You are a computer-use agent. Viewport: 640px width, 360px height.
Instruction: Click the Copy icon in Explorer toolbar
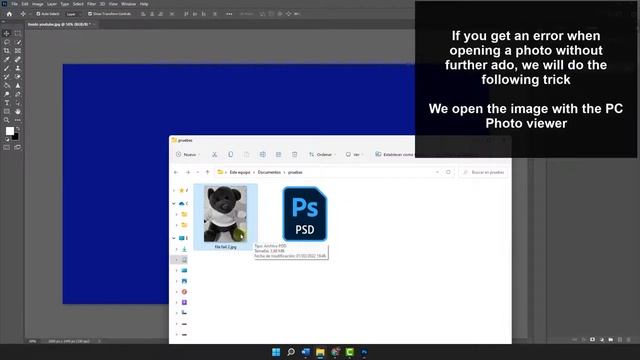(231, 155)
